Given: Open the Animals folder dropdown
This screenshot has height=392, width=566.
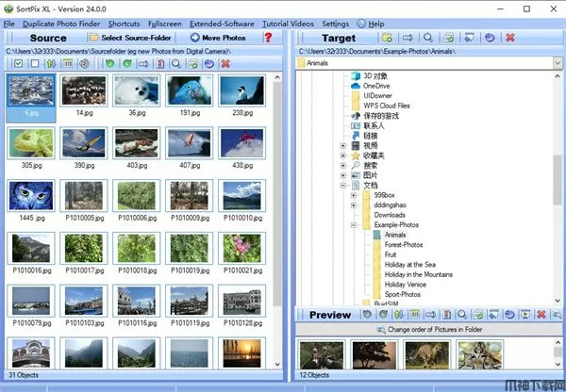Looking at the screenshot, I should tap(558, 63).
